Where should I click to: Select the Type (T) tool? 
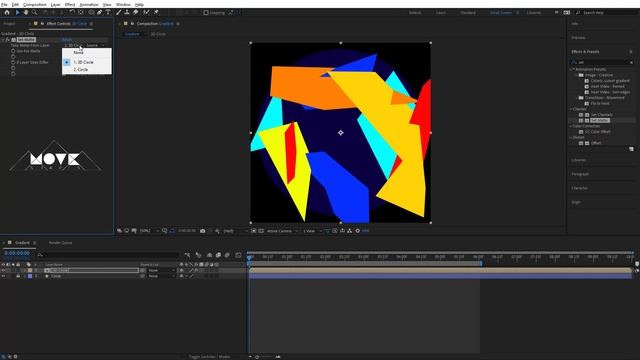108,13
